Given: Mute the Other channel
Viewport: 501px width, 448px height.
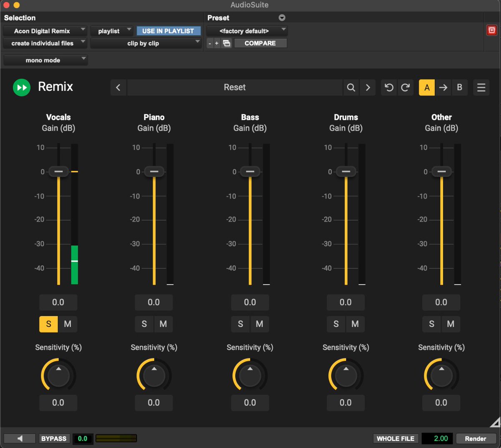Looking at the screenshot, I should pyautogui.click(x=450, y=324).
